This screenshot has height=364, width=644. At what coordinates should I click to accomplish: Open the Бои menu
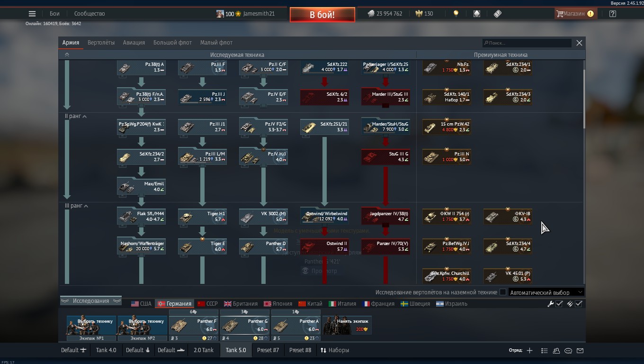[x=55, y=14]
